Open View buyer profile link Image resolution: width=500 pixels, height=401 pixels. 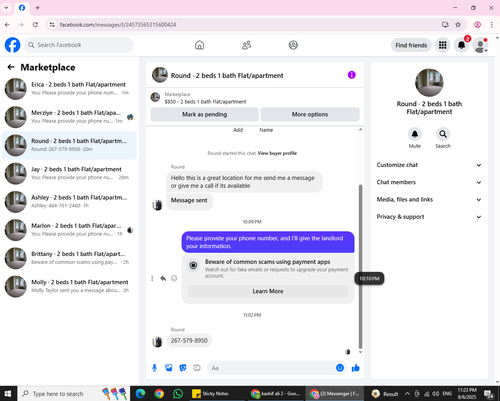click(x=277, y=153)
